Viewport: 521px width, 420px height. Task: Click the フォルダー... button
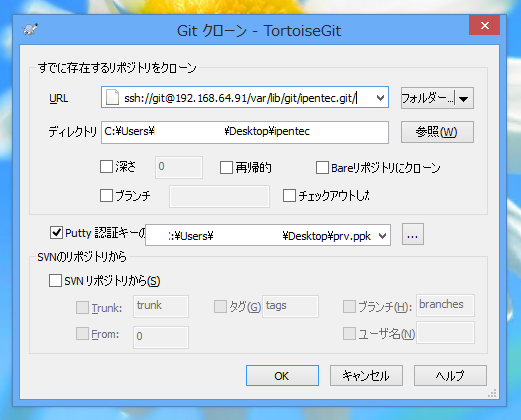(428, 99)
